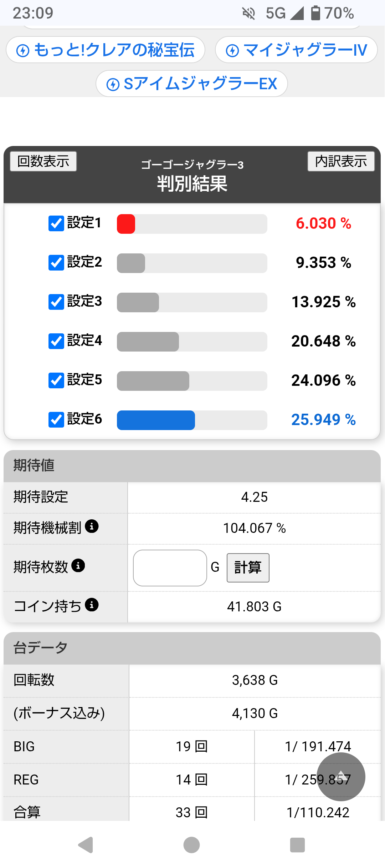
Task: Open マイジャグラーIV link
Action: pos(296,50)
